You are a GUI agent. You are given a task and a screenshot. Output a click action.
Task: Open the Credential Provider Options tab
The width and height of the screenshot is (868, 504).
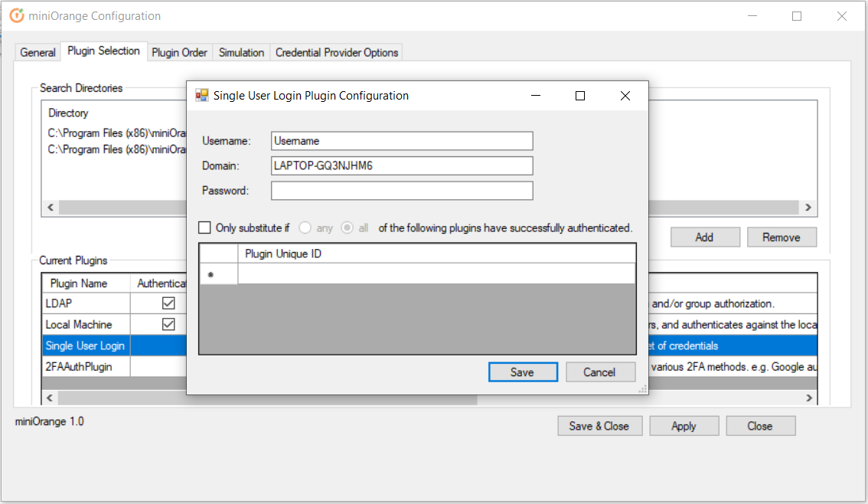337,52
